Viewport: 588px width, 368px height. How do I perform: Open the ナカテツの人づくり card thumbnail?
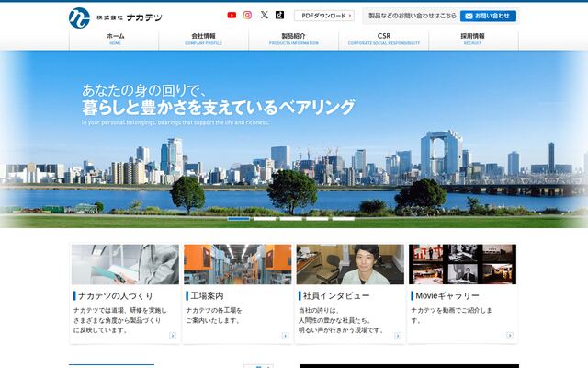(x=125, y=264)
